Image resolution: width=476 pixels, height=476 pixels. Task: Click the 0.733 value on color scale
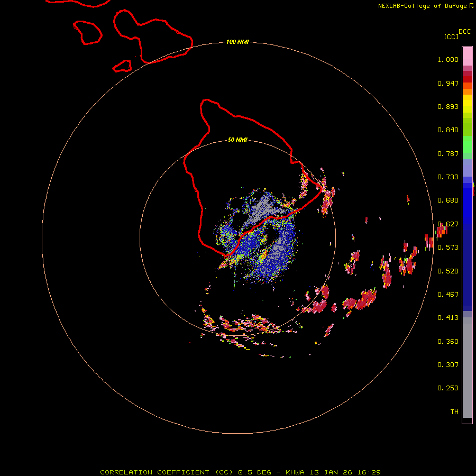448,177
